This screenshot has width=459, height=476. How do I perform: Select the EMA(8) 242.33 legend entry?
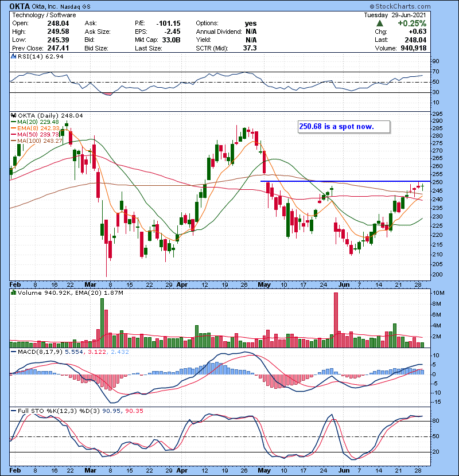tap(35, 128)
